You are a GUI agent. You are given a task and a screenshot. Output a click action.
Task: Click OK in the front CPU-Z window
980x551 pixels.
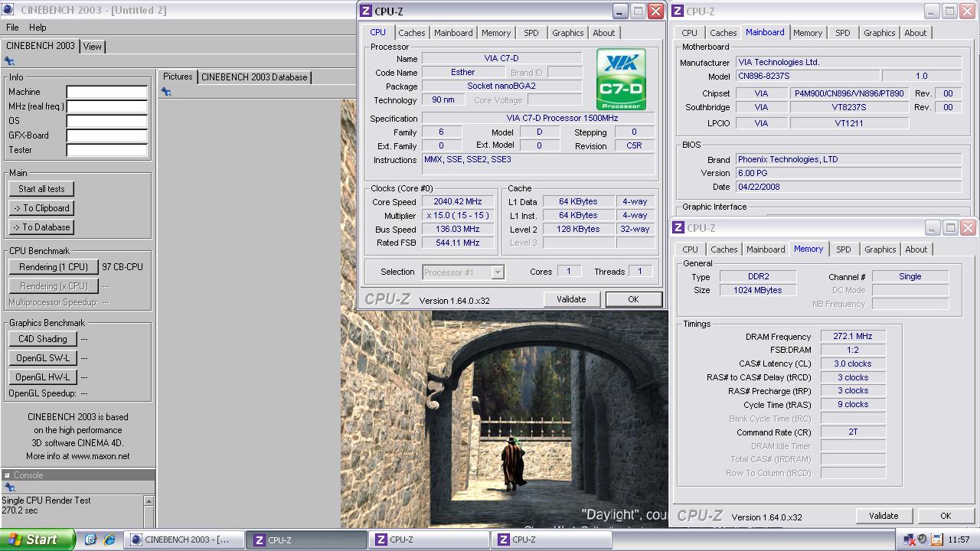pos(633,299)
